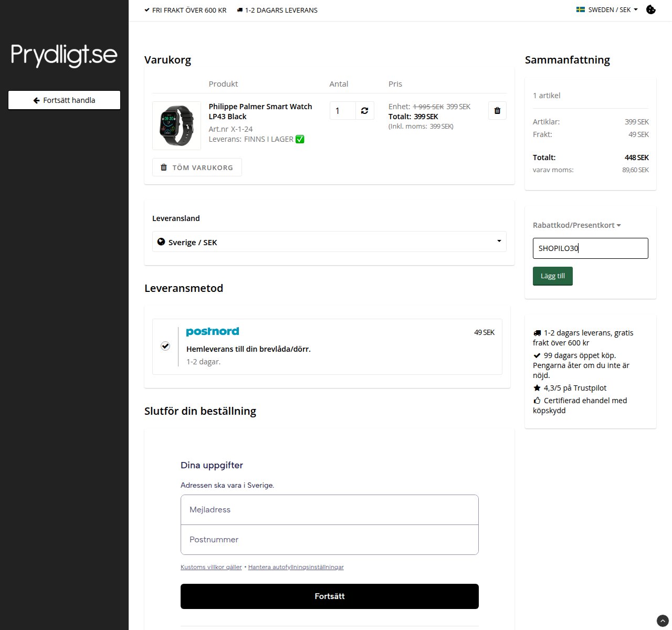Click the 'Art.nr X-1-24' text
Screen dimensions: 672x630
click(x=230, y=129)
